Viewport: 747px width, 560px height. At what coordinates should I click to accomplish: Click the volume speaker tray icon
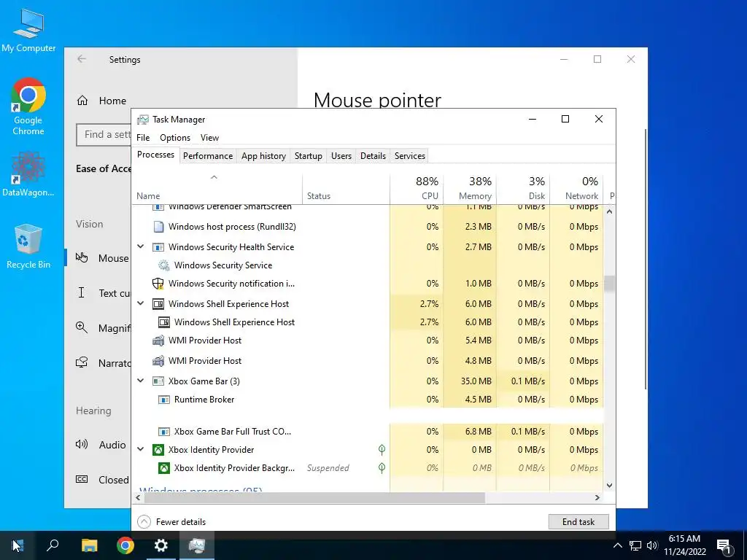click(x=652, y=545)
